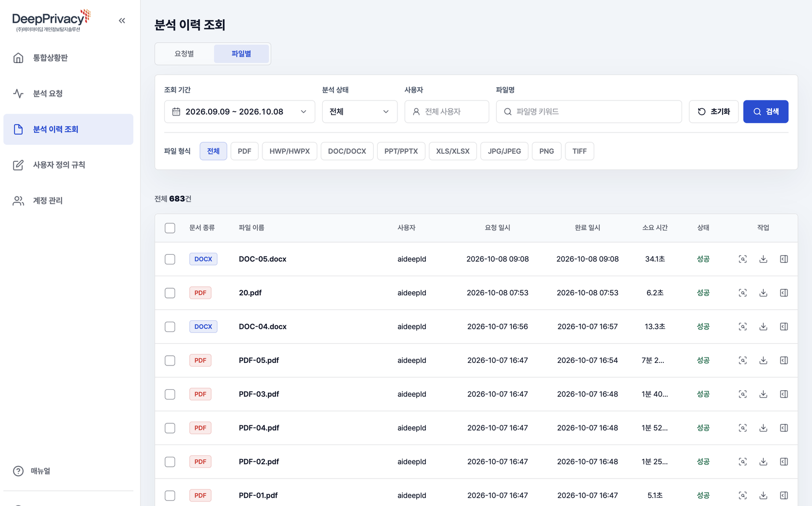Check the 20.pdf row checkbox

tap(170, 293)
